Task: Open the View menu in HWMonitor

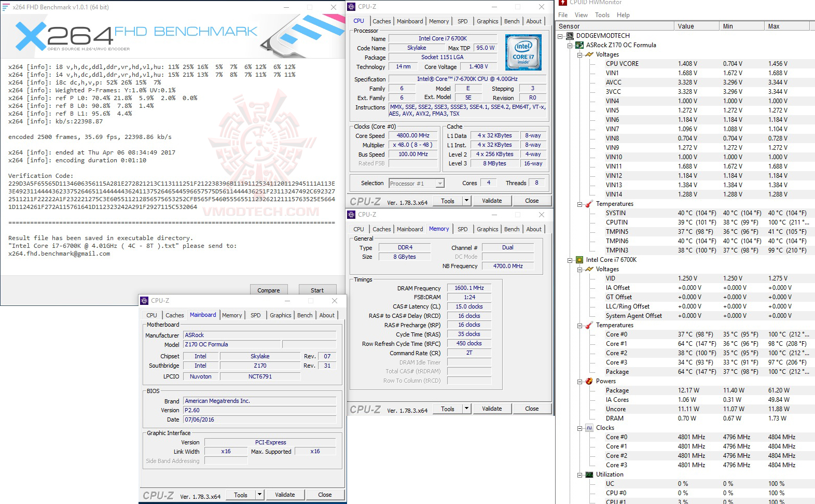Action: point(582,15)
